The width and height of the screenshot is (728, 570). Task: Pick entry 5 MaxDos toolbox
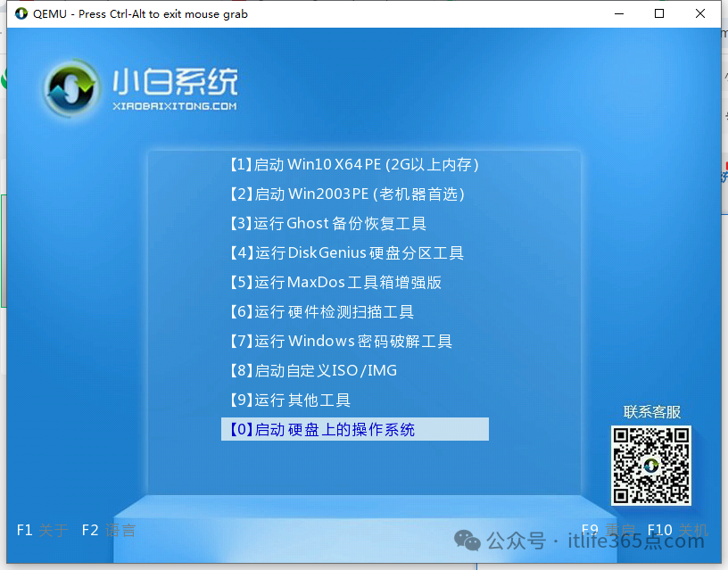(x=335, y=282)
